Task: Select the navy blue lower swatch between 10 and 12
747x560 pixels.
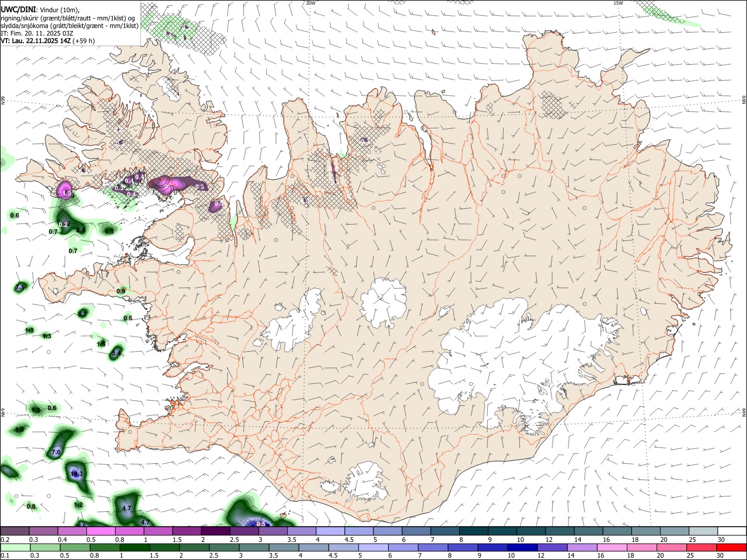Action: (523, 548)
